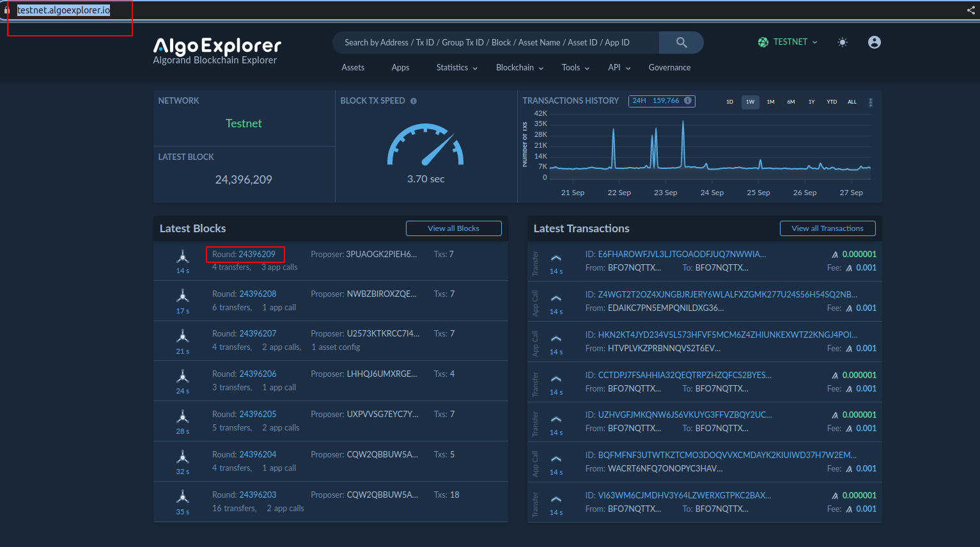Select the YTD chart range
Viewport: 980px width, 547px height.
[x=832, y=102]
